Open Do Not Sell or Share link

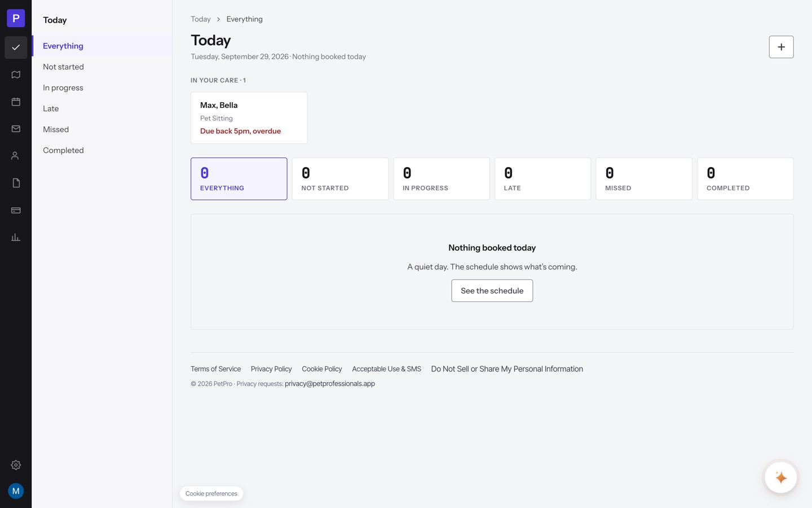tap(507, 369)
